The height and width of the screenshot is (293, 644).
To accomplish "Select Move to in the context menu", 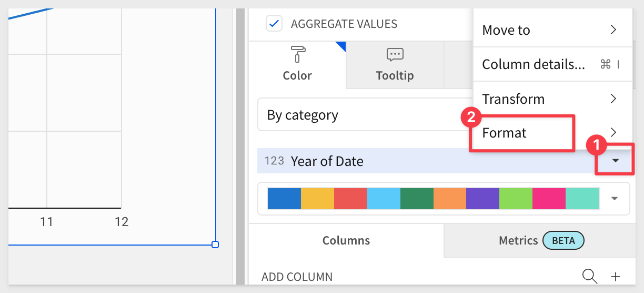I will 552,30.
